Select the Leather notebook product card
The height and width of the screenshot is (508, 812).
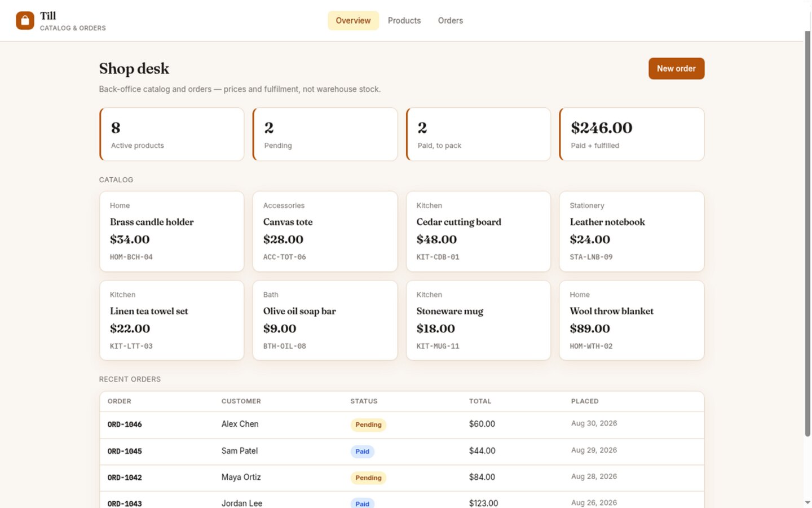632,231
